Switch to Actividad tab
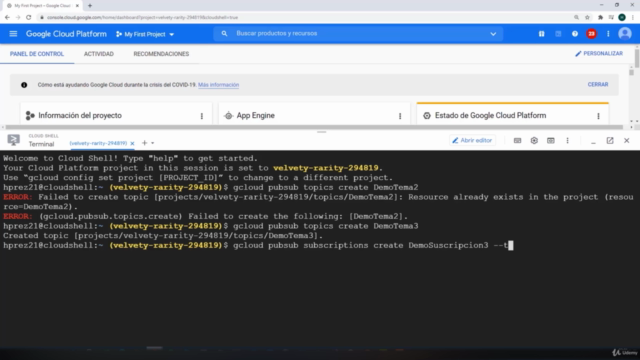This screenshot has width=640, height=360. point(99,54)
